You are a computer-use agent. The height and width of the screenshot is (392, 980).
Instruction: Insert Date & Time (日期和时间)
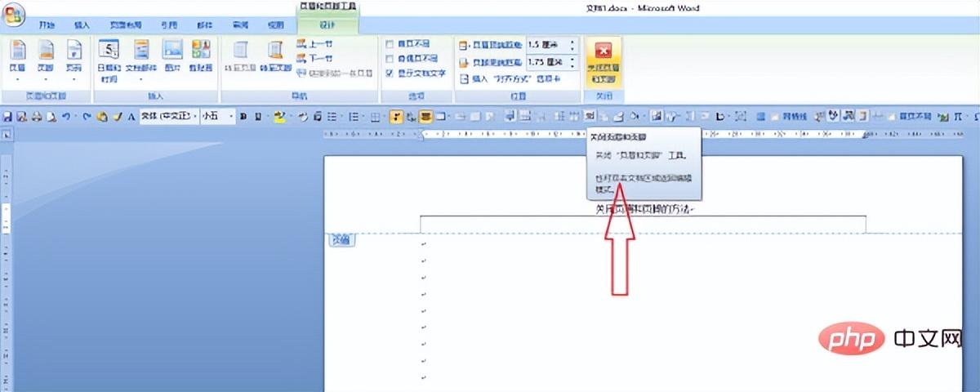(109, 59)
